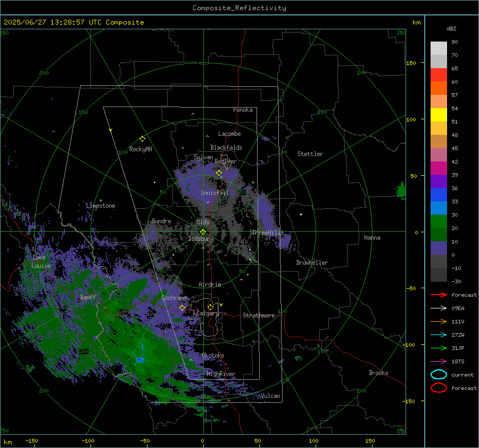The image size is (479, 448).
Task: Click the red swatch for 60-65 dBZ
Action: point(439,75)
